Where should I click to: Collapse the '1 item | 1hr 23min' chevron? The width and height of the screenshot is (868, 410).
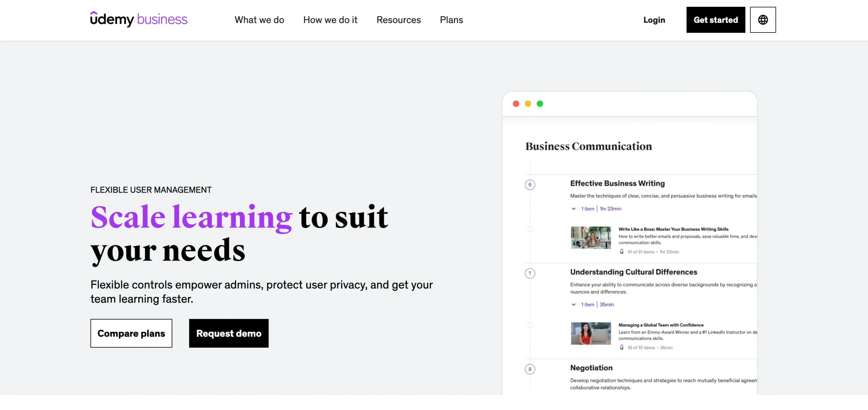pyautogui.click(x=573, y=209)
